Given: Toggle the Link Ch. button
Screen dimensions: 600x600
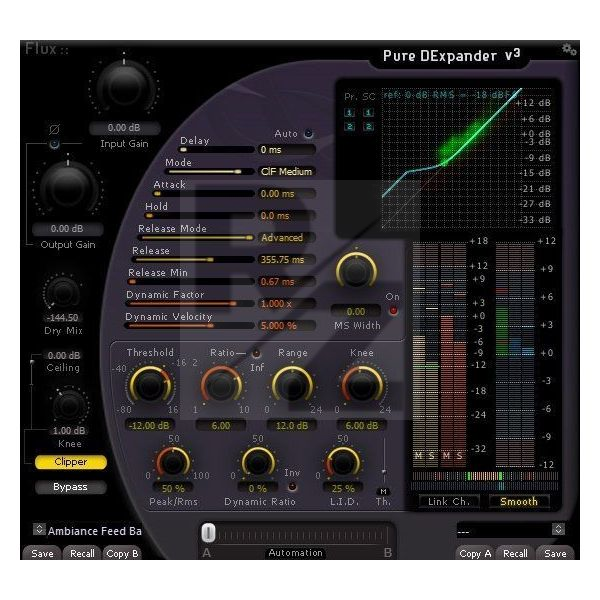Looking at the screenshot, I should (448, 502).
